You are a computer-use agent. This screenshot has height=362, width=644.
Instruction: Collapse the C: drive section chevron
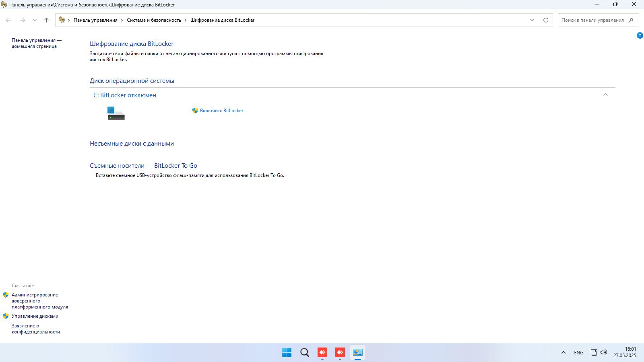tap(605, 95)
